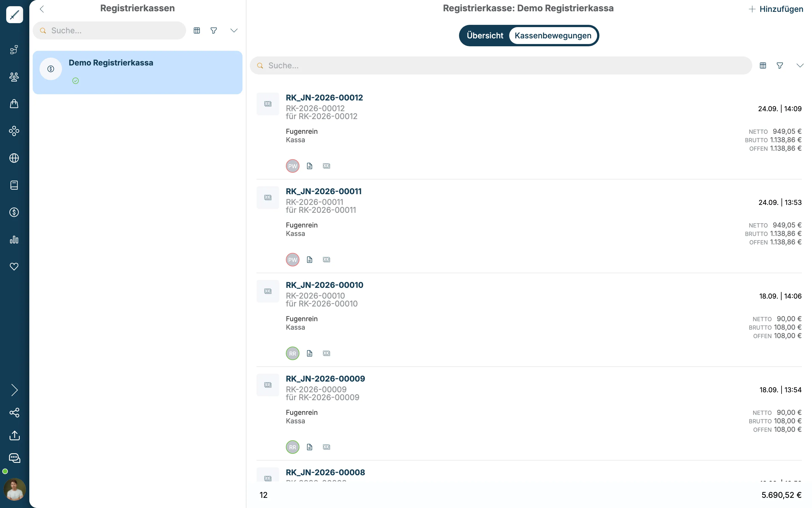
Task: Open the four-circles modules sidebar icon
Action: 14,131
